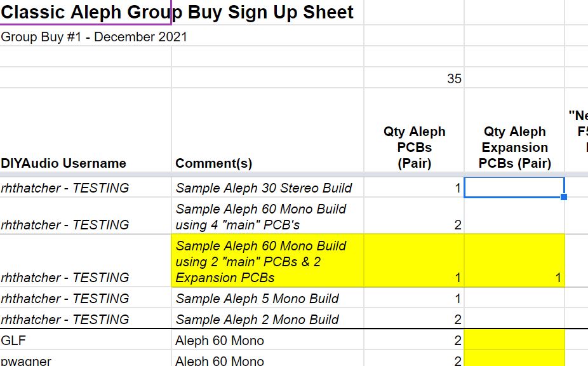The height and width of the screenshot is (366, 588).
Task: Click the blue fill handle of selected cell
Action: pyautogui.click(x=564, y=197)
